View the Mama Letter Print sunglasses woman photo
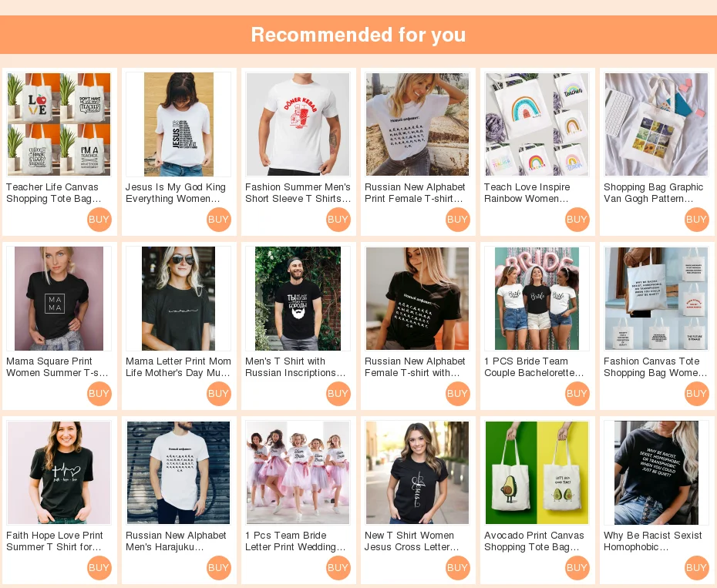The image size is (717, 588). 178,298
